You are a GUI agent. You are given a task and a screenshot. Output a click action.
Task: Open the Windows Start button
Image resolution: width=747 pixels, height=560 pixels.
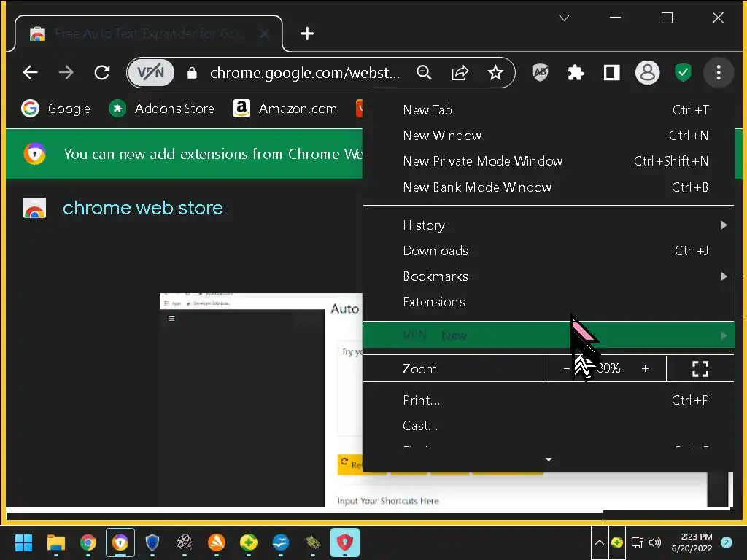pyautogui.click(x=23, y=542)
